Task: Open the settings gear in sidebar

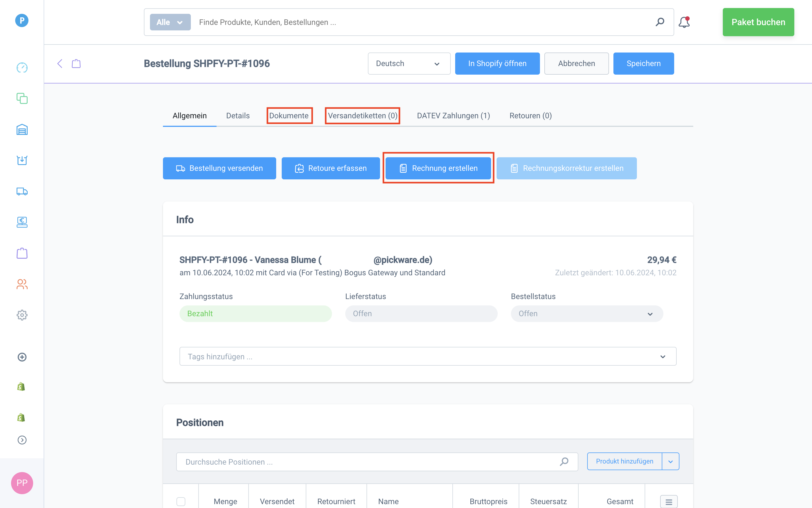Action: pyautogui.click(x=22, y=315)
